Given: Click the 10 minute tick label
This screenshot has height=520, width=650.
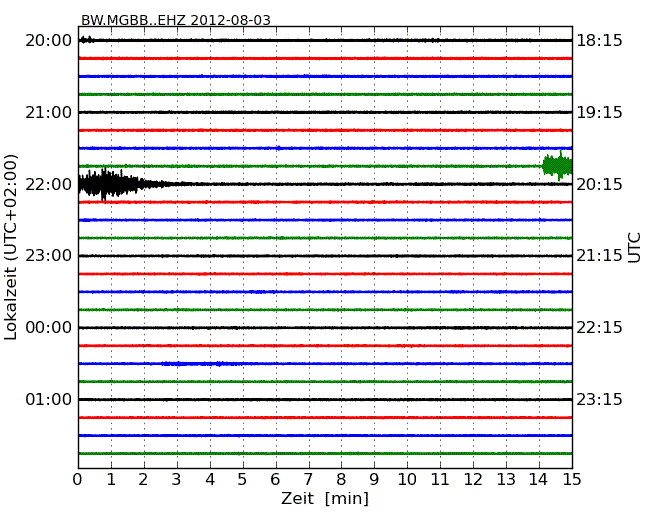Looking at the screenshot, I should [x=407, y=479].
